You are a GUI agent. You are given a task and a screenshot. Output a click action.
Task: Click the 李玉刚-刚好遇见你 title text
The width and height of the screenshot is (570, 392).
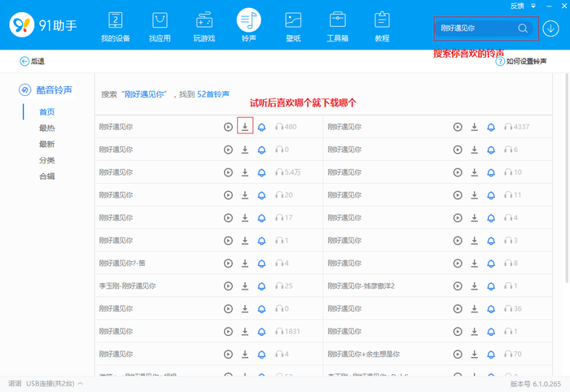click(x=127, y=286)
